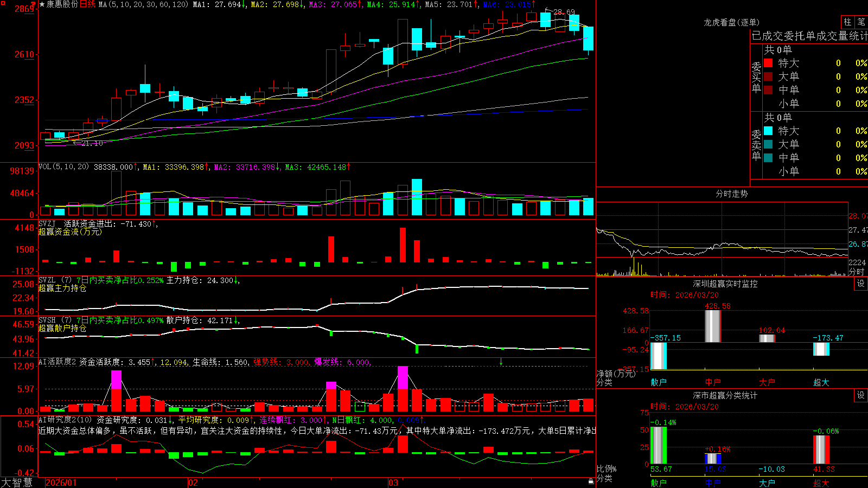Image resolution: width=868 pixels, height=488 pixels.
Task: Switch the order panel to 笔 view
Action: 861,22
